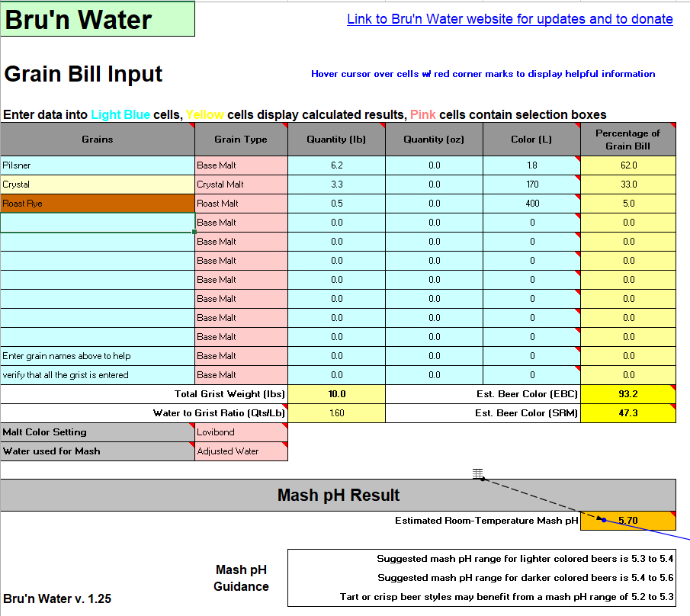This screenshot has width=690, height=616.
Task: Click the Quantity (lb) column header
Action: click(x=337, y=140)
